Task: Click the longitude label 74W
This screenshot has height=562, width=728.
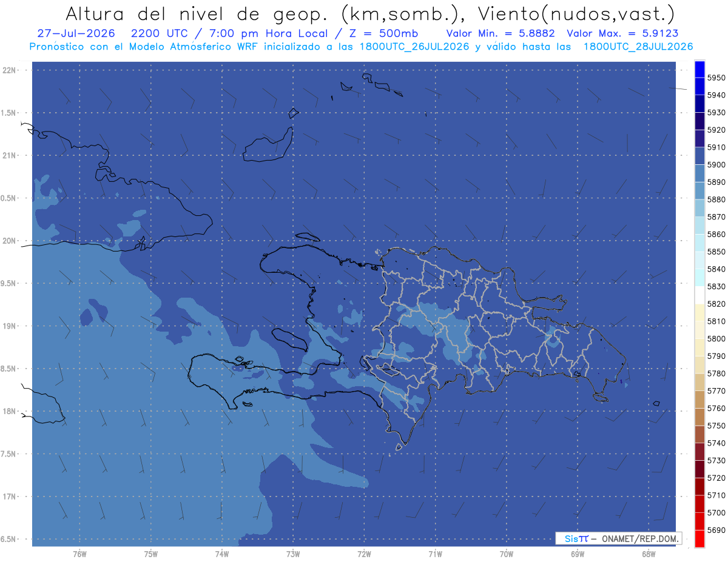Action: tap(222, 554)
